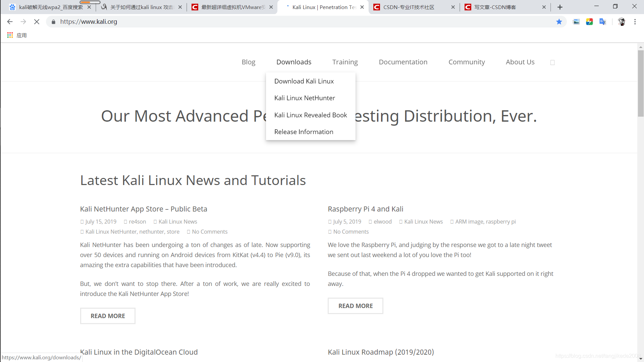
Task: Expand the Community navigation menu
Action: pyautogui.click(x=467, y=62)
